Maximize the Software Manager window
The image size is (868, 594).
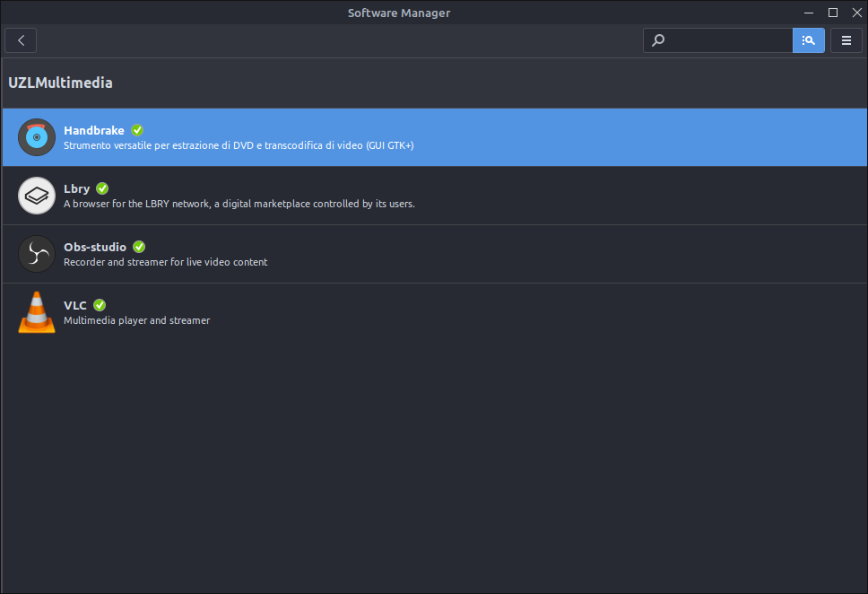coord(832,13)
